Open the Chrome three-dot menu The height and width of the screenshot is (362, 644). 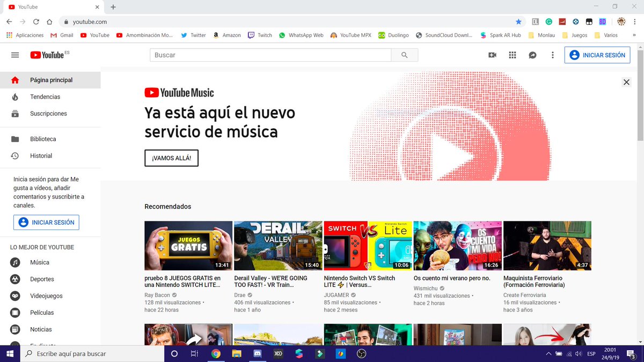pos(635,22)
